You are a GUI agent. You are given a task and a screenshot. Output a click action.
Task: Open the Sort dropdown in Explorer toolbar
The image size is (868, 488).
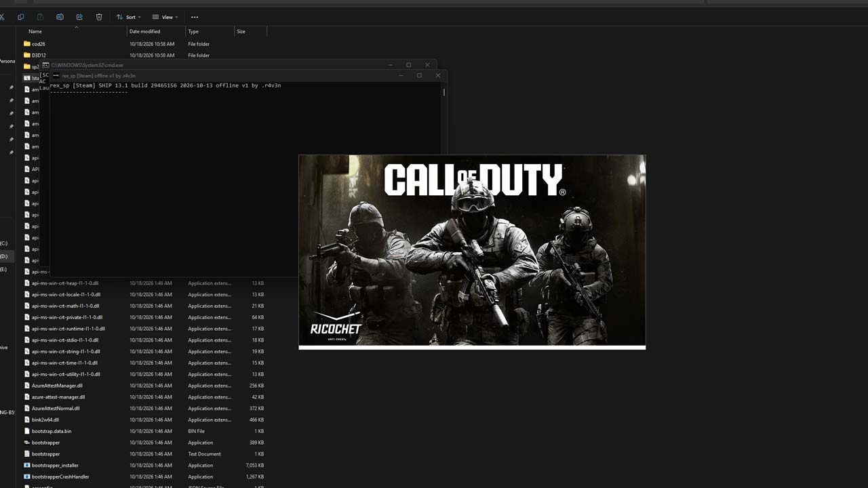tap(129, 17)
